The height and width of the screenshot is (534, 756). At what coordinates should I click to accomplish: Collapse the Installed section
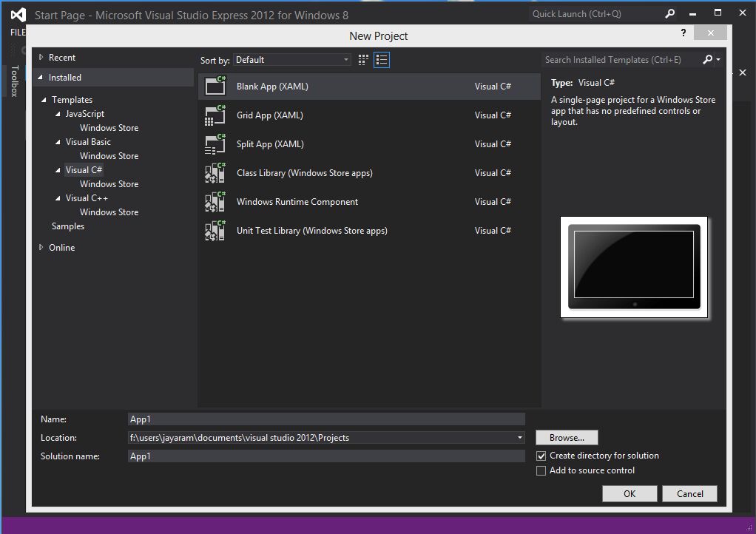[41, 77]
